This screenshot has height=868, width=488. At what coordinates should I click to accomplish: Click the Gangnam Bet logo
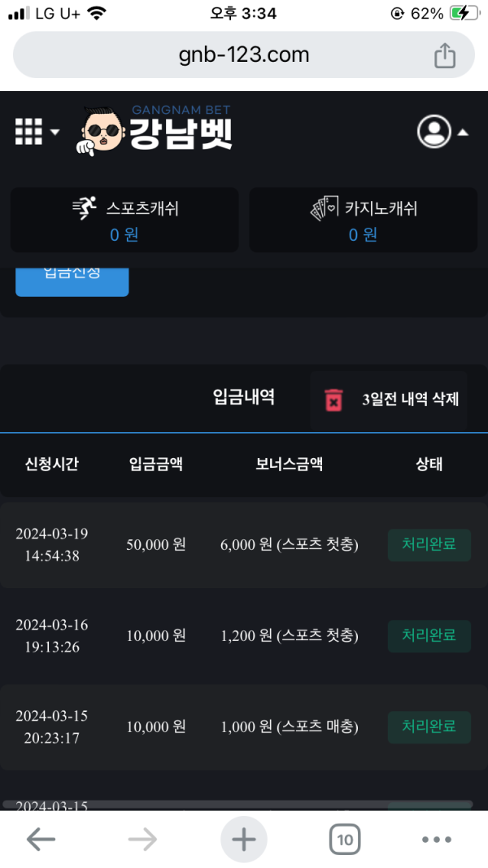pyautogui.click(x=157, y=132)
